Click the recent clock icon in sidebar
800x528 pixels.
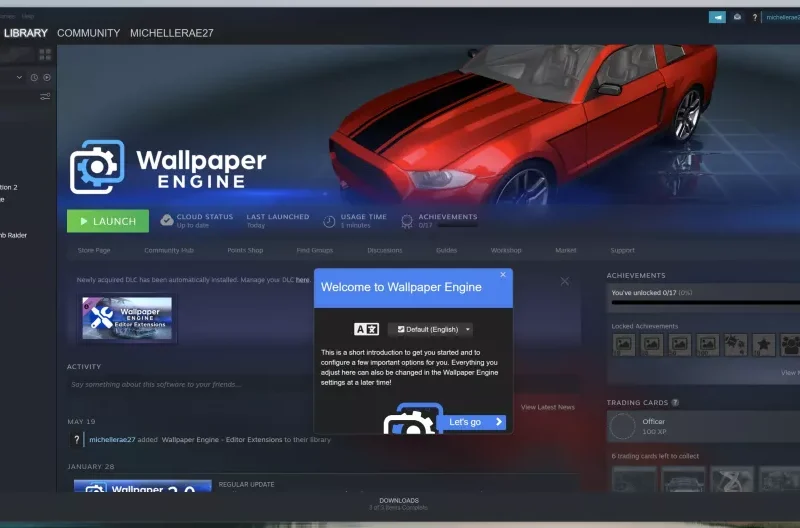tap(33, 77)
